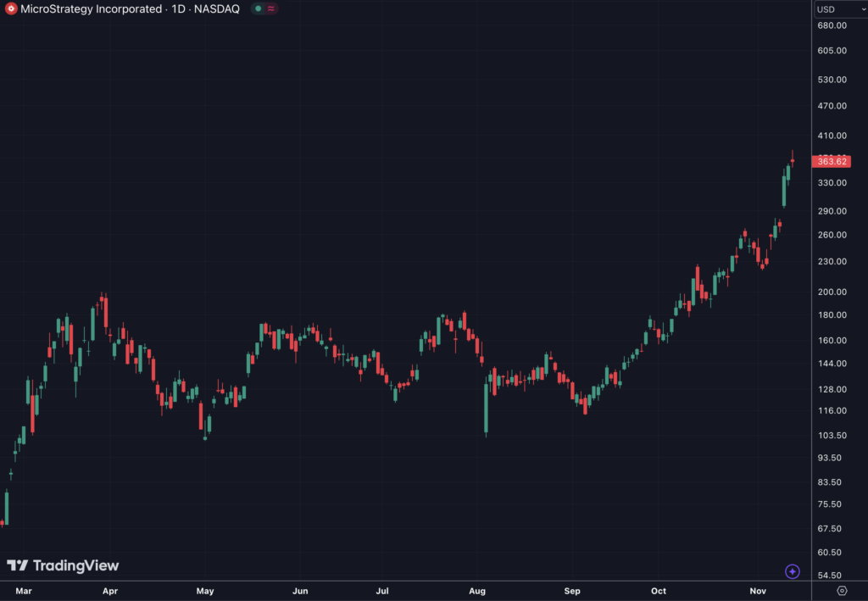Screen dimensions: 868x601
Task: Click the Oct label on time axis
Action: (659, 591)
